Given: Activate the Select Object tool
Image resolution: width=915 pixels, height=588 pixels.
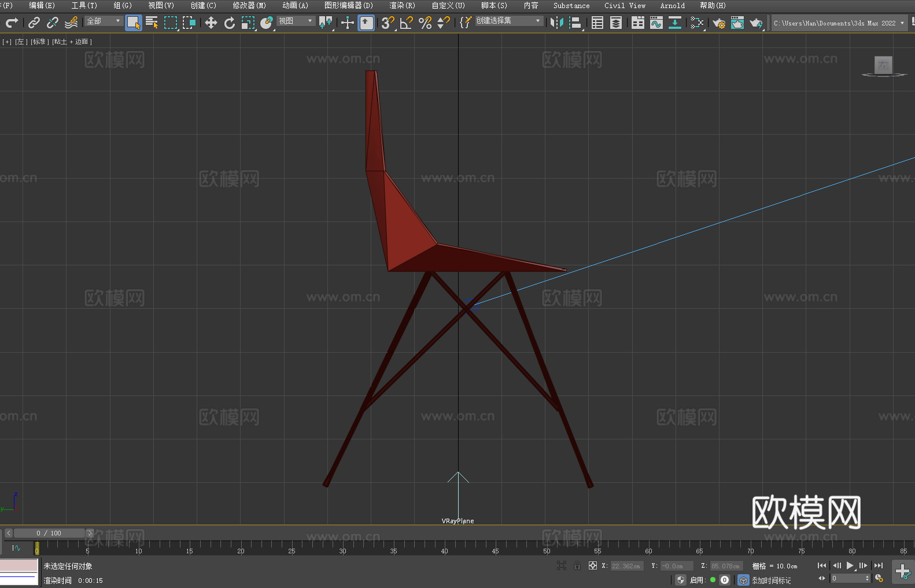Looking at the screenshot, I should pyautogui.click(x=134, y=23).
